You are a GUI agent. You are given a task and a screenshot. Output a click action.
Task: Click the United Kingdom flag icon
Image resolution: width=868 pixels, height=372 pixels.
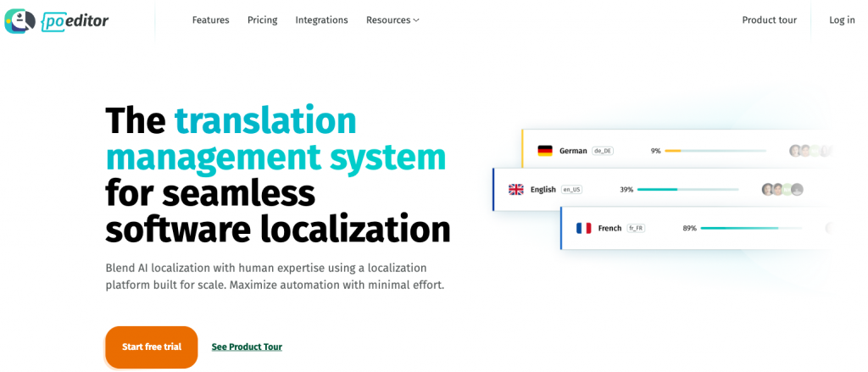(515, 190)
